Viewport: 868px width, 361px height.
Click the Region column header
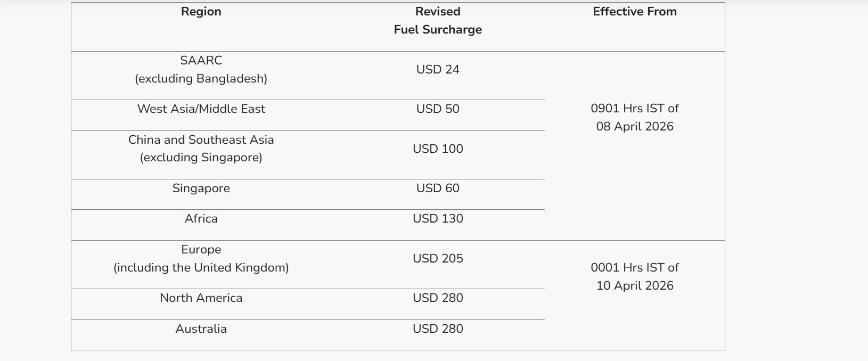[201, 12]
